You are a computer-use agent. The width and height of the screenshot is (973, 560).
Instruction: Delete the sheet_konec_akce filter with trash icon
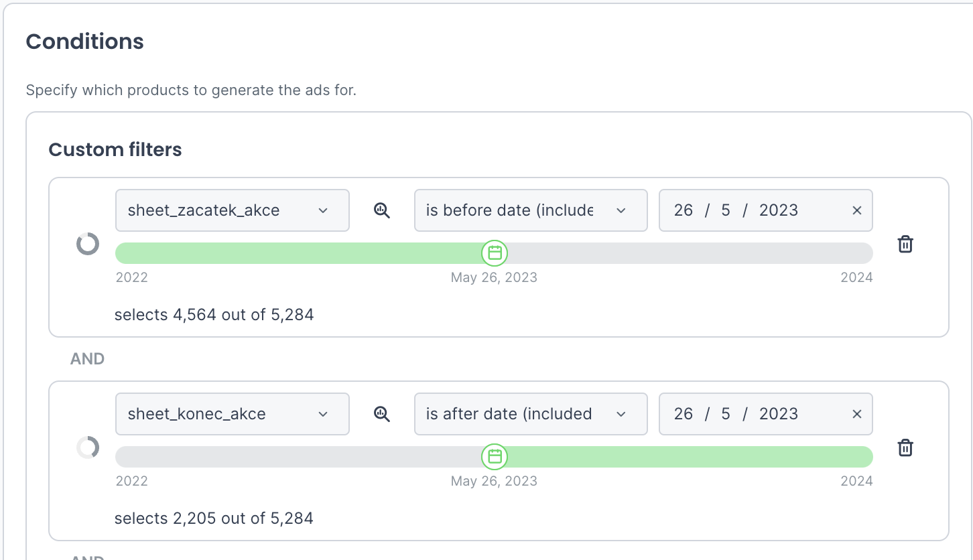coord(905,447)
